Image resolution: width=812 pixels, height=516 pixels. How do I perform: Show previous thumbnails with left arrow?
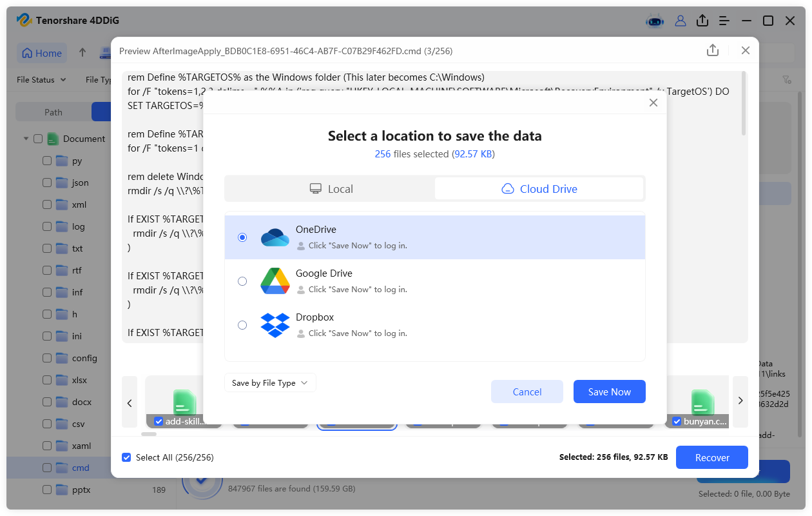point(130,402)
